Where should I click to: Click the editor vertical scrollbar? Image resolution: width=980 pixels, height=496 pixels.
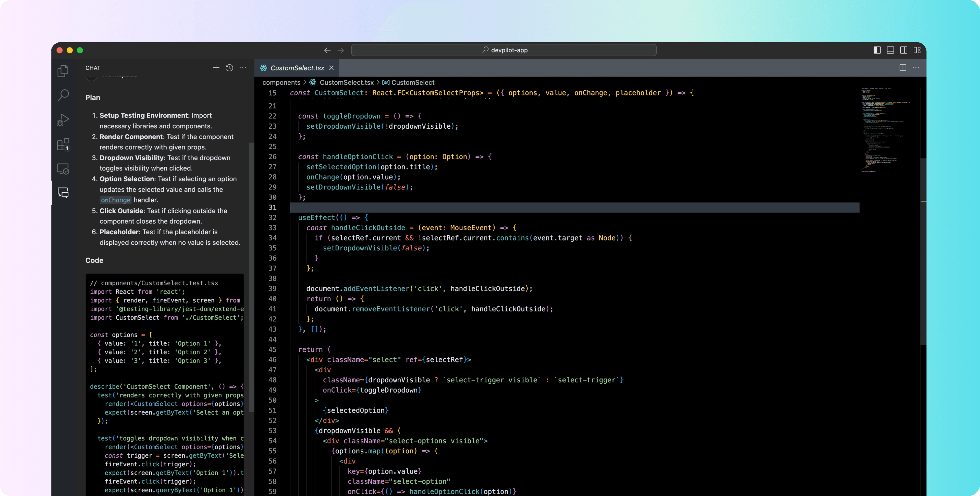923,251
